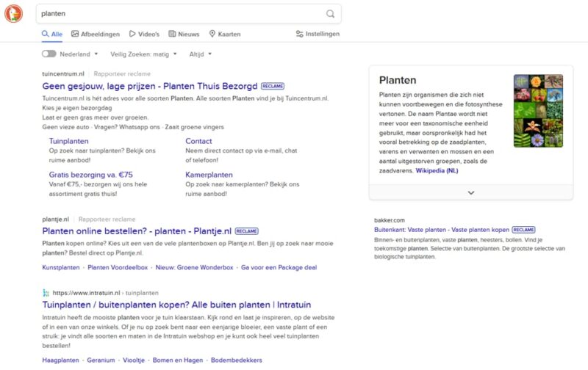Open 'Ga voor een Package deal' link

click(279, 267)
